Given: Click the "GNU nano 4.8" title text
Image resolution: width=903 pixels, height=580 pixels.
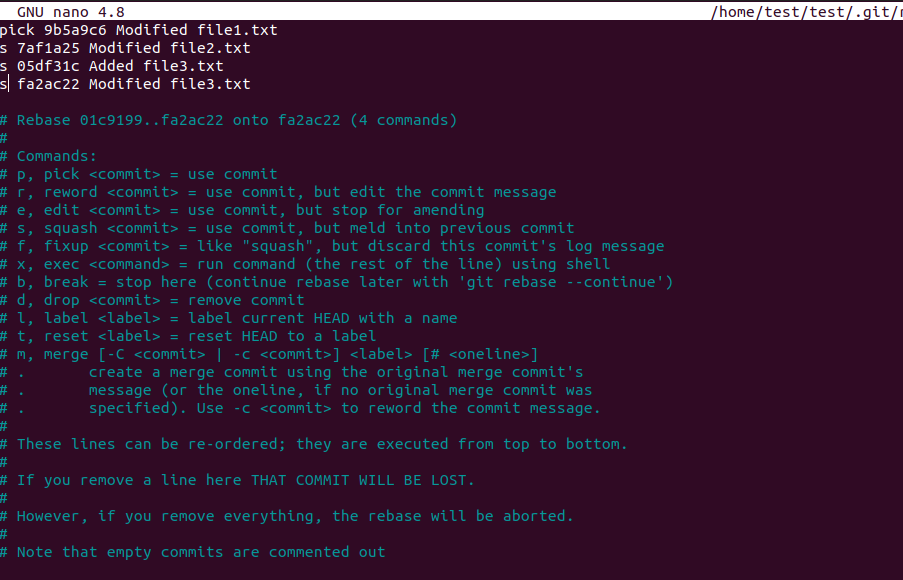Looking at the screenshot, I should pyautogui.click(x=71, y=12).
